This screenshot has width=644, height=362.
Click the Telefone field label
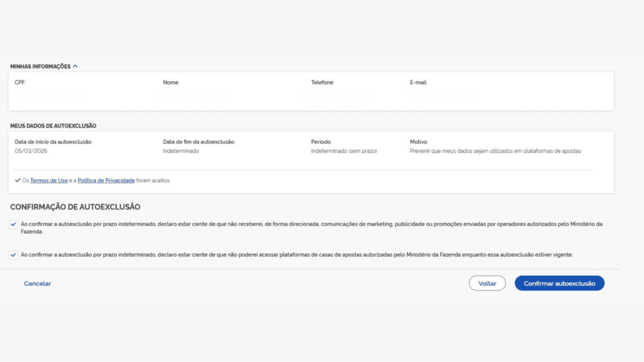[323, 82]
